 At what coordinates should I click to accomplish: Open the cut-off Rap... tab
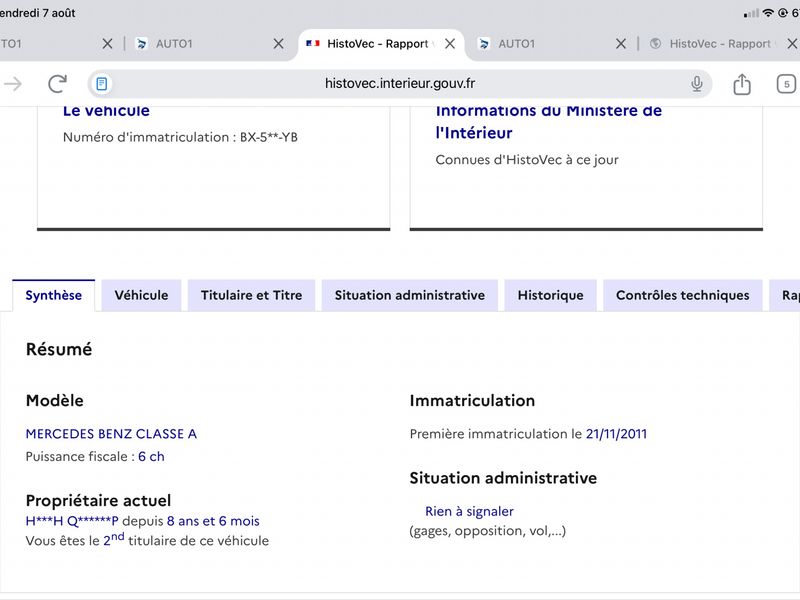786,295
